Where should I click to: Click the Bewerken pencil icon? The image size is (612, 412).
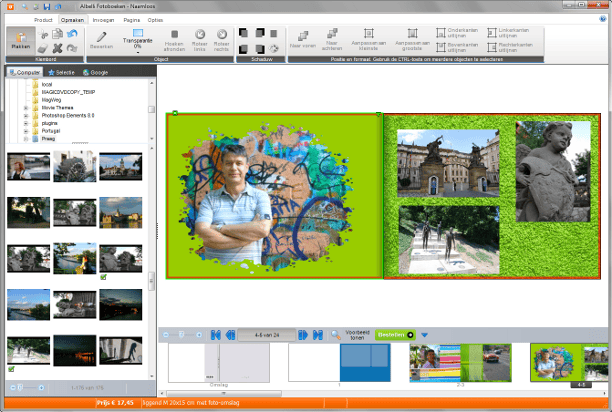point(101,37)
